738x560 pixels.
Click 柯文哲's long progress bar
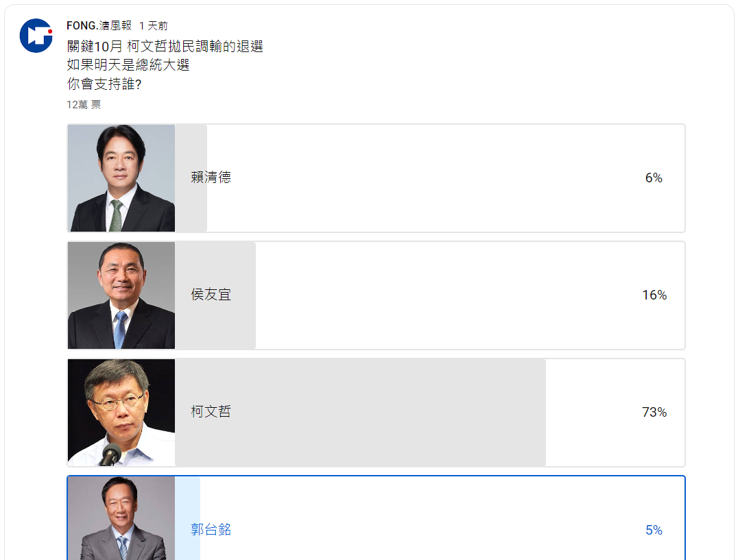point(360,412)
